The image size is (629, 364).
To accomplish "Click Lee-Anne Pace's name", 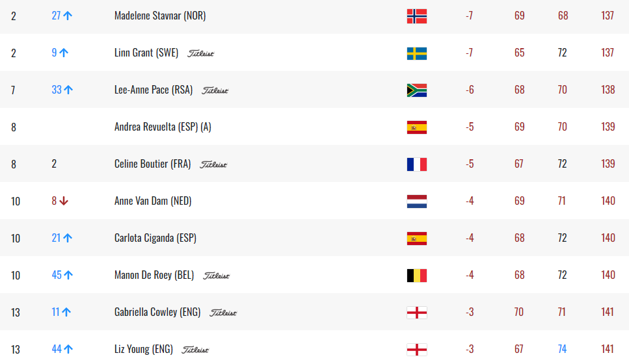I will click(x=154, y=90).
